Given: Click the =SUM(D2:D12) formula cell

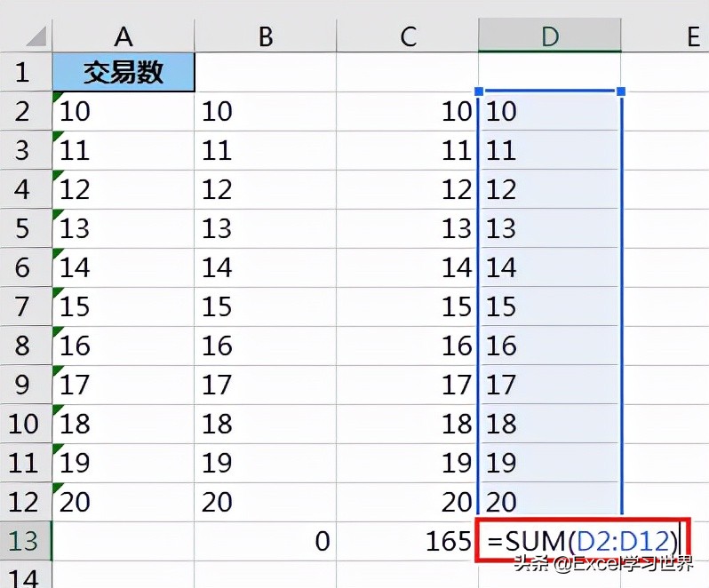Looking at the screenshot, I should 583,540.
